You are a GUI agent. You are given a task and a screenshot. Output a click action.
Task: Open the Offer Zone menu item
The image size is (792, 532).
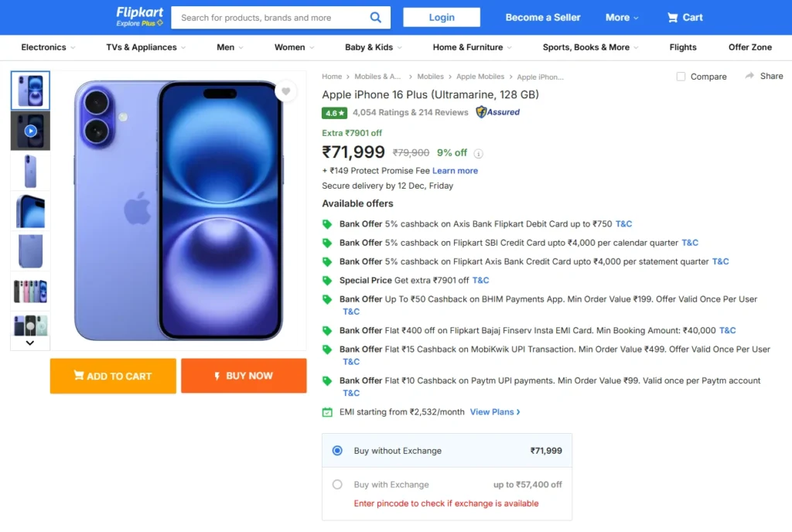tap(749, 47)
